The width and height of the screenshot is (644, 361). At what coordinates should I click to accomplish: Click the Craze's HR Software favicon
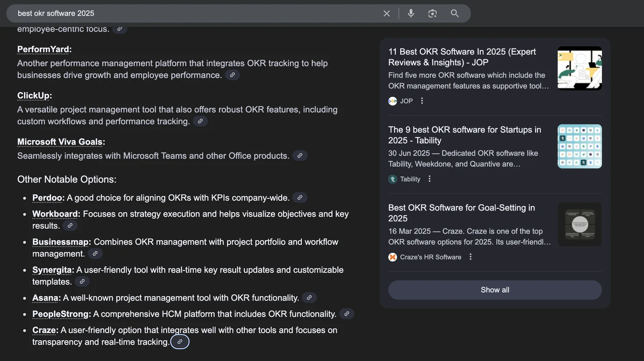[392, 257]
